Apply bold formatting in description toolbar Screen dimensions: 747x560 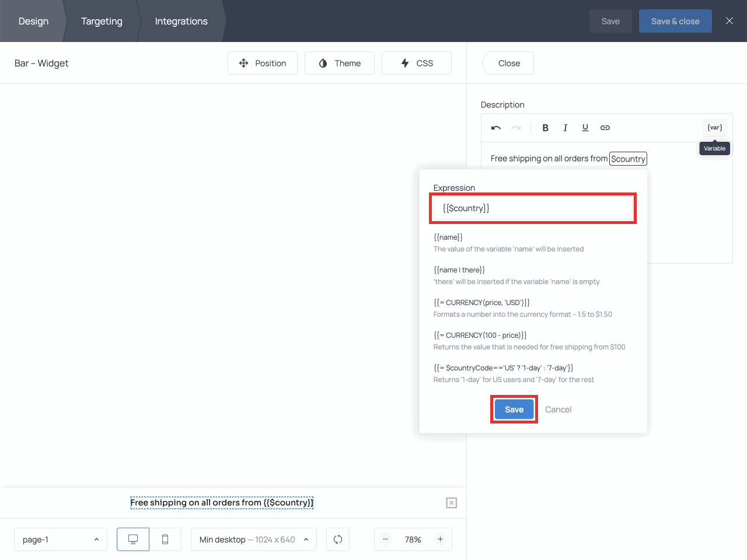(545, 128)
